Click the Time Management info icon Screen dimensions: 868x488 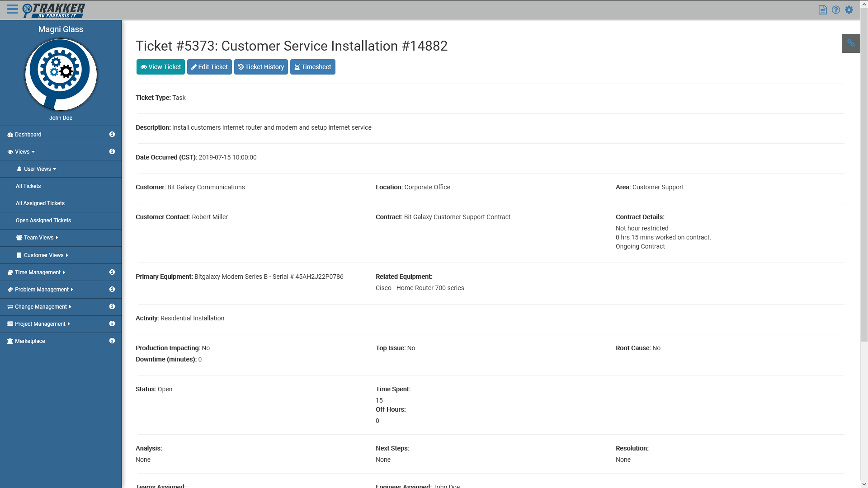[x=112, y=272]
